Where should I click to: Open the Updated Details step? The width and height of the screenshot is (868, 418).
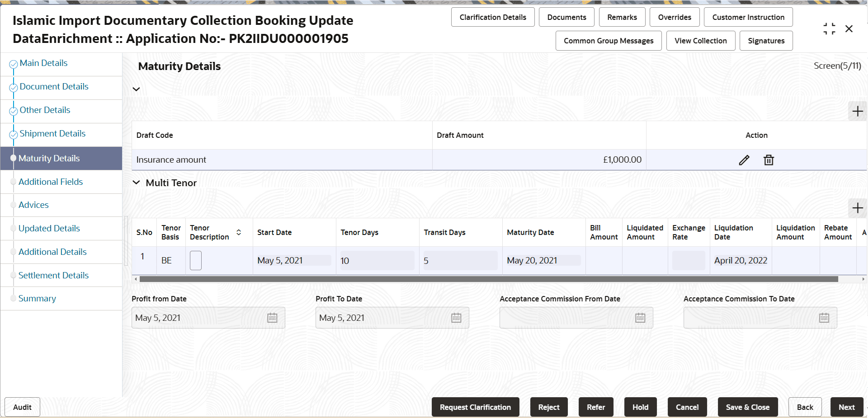click(49, 229)
